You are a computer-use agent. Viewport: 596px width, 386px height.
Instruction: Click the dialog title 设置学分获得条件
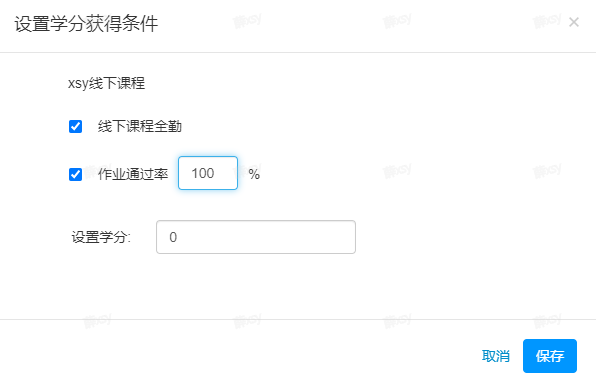point(86,24)
